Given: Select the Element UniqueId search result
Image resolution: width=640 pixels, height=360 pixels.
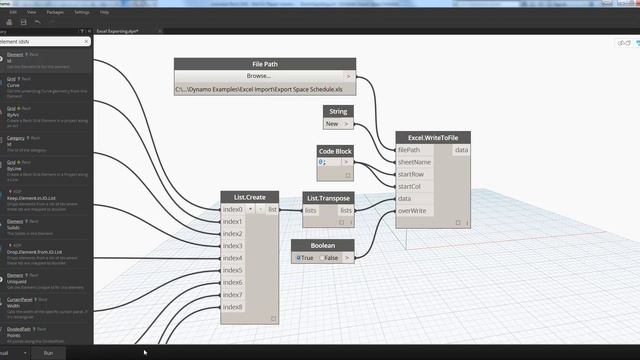Looking at the screenshot, I should (x=47, y=281).
